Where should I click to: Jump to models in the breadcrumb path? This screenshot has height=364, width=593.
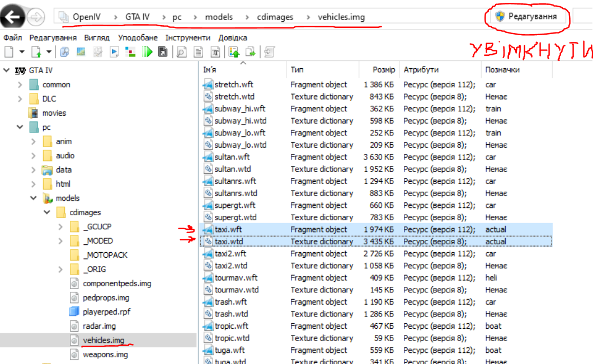[219, 17]
